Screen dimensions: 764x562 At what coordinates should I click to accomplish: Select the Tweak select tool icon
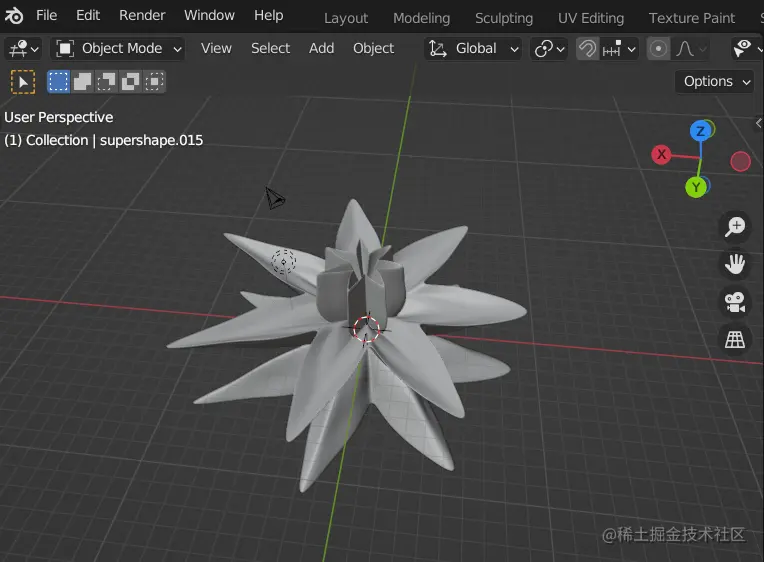pos(23,81)
